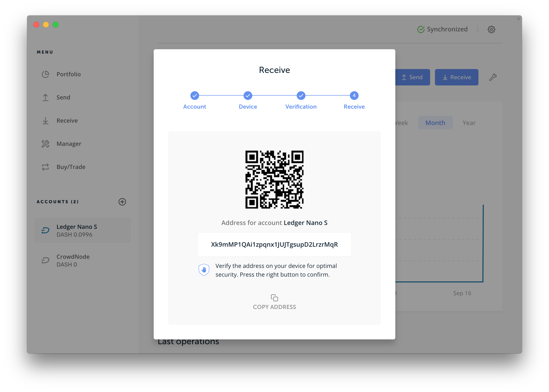Click the Account step checkmark circle
The height and width of the screenshot is (392, 549).
tap(195, 96)
